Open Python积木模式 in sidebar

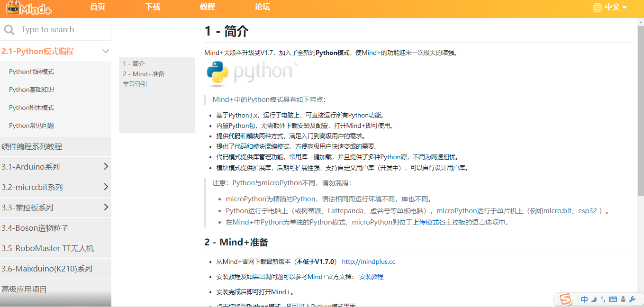point(32,108)
